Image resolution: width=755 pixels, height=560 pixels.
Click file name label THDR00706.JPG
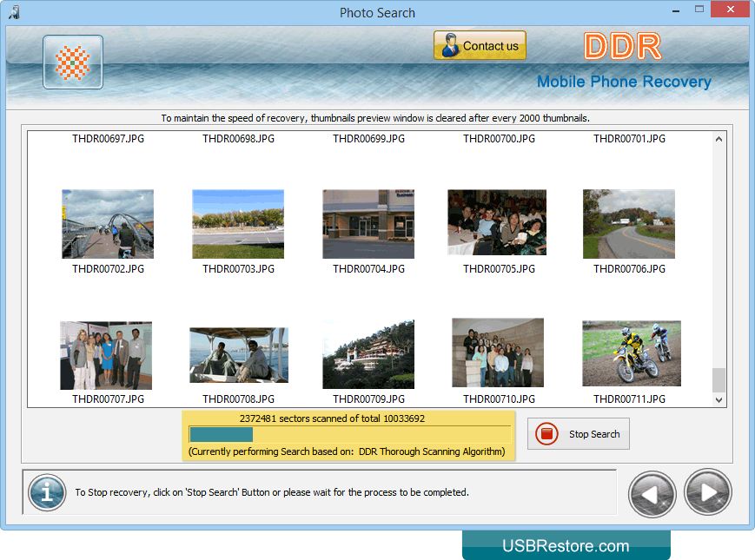[629, 269]
